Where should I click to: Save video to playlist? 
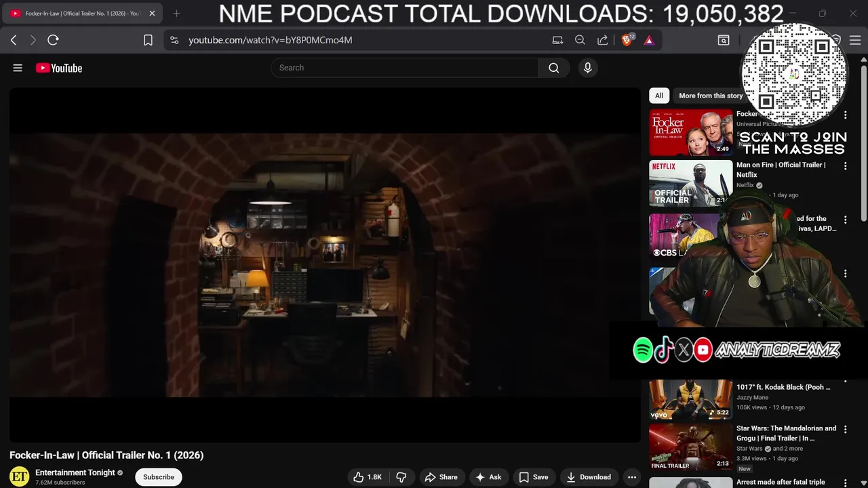click(x=534, y=477)
